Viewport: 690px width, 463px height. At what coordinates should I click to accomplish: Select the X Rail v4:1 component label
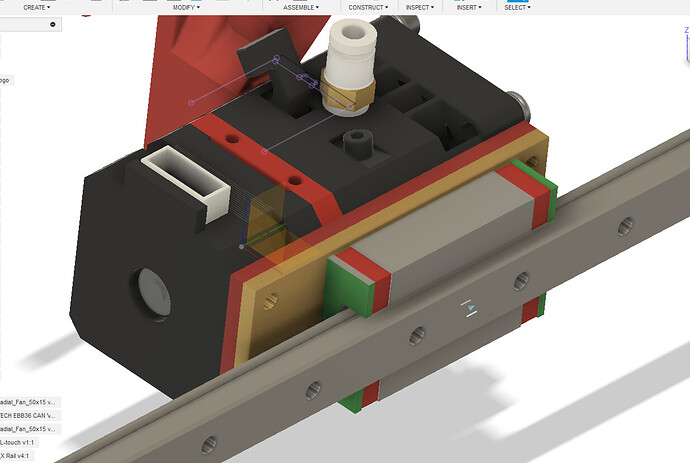pyautogui.click(x=15, y=456)
